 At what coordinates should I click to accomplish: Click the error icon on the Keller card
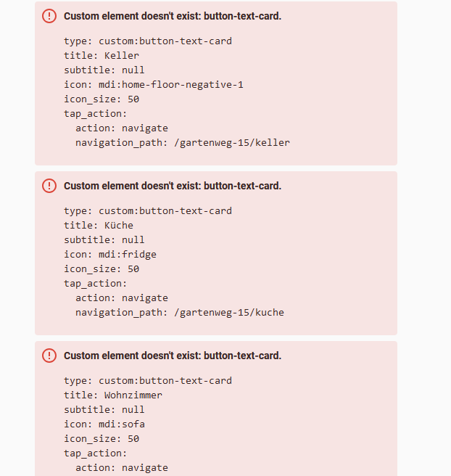[49, 16]
